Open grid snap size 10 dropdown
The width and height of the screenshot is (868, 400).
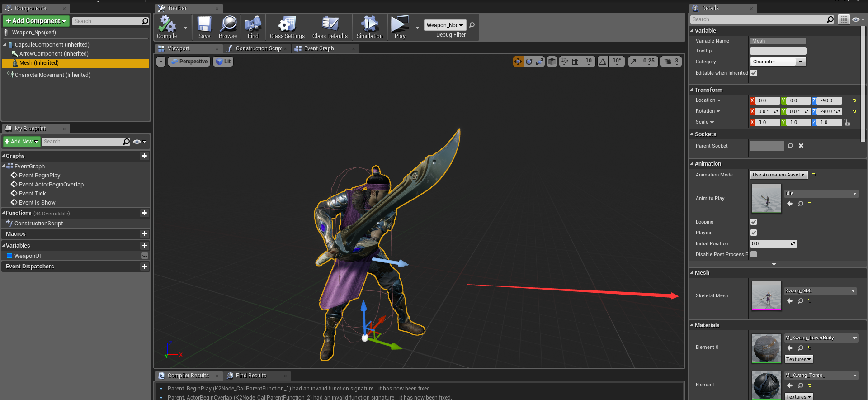pos(588,62)
